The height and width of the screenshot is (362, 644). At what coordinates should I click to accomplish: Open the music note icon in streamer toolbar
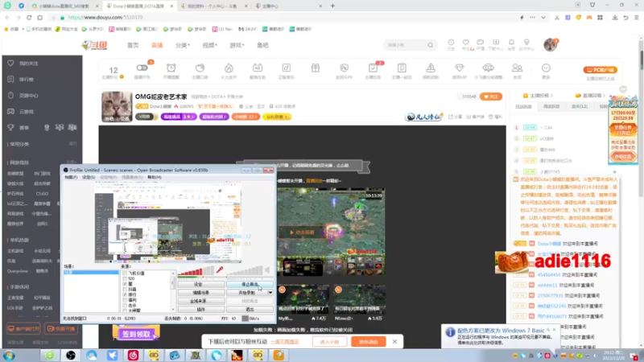287,68
